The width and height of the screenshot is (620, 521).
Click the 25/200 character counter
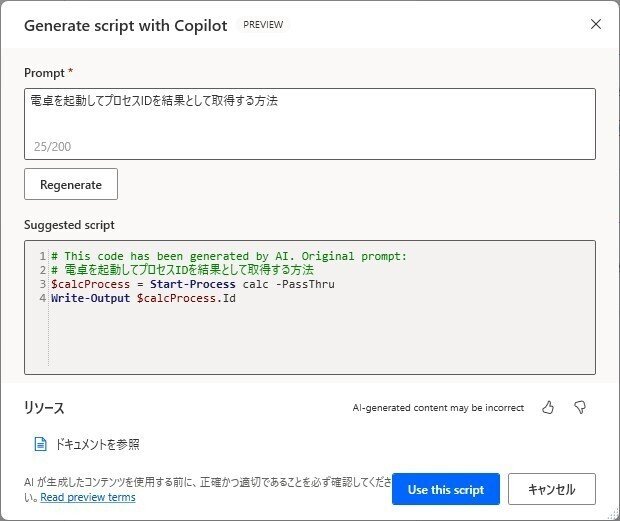coord(52,147)
